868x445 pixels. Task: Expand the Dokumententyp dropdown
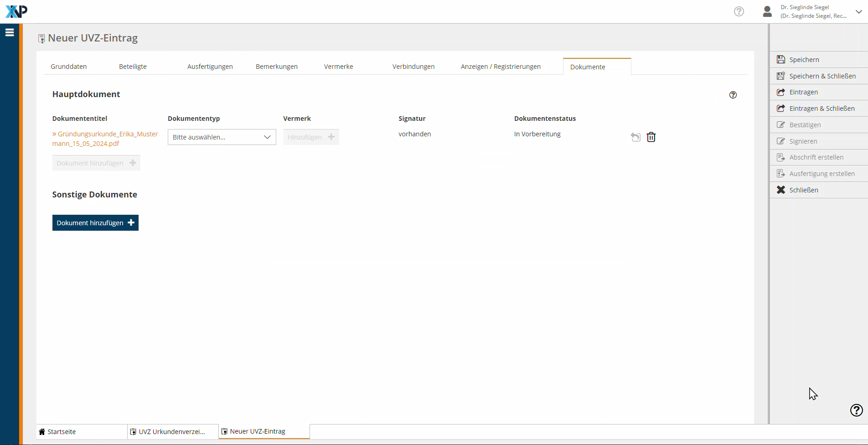222,137
